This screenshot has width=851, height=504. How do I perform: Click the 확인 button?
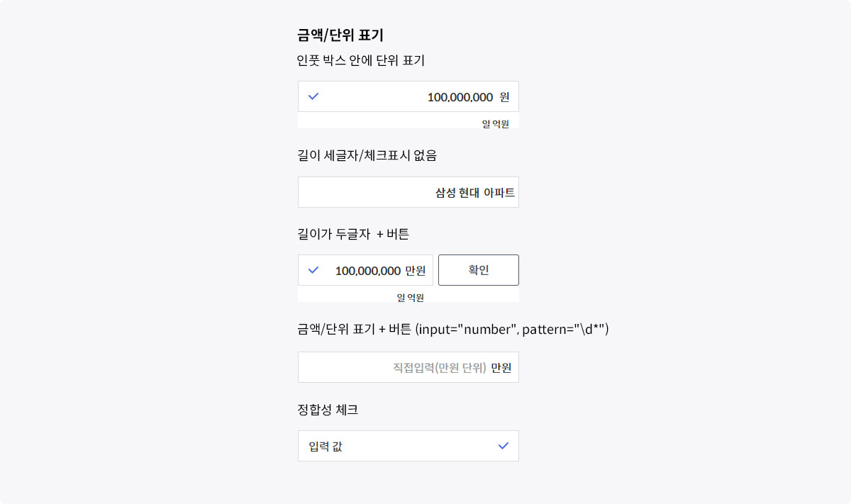[479, 270]
